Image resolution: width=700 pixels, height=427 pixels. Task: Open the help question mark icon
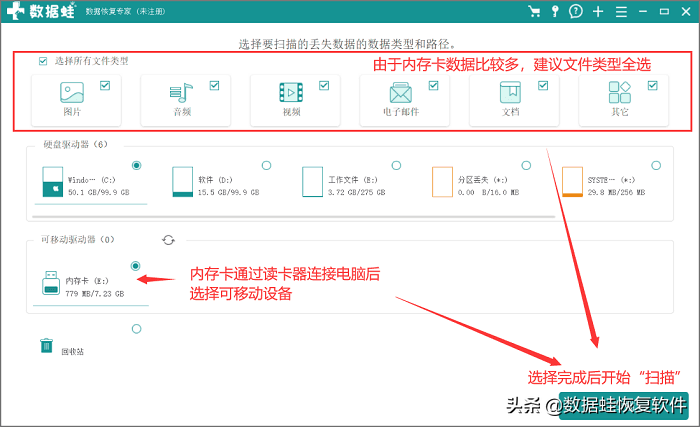coord(576,12)
